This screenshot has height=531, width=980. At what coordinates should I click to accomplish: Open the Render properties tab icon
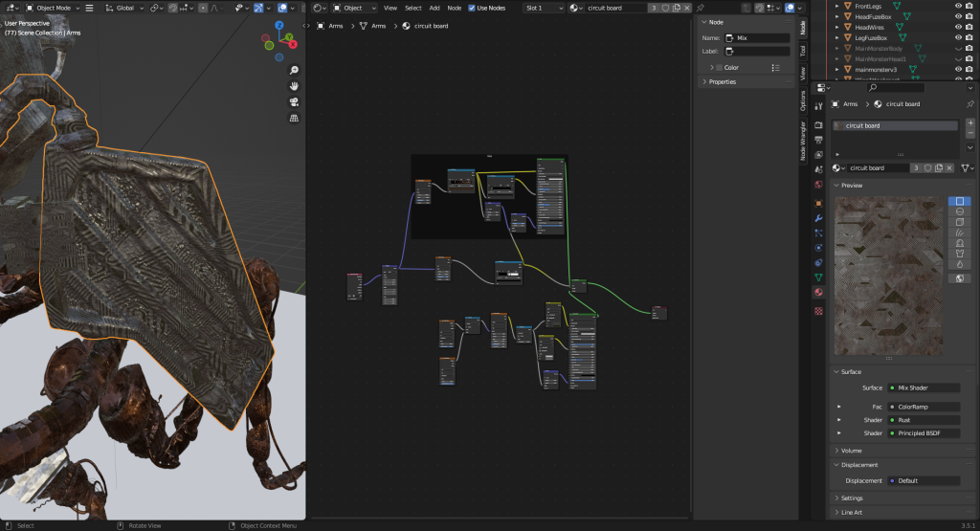point(819,125)
